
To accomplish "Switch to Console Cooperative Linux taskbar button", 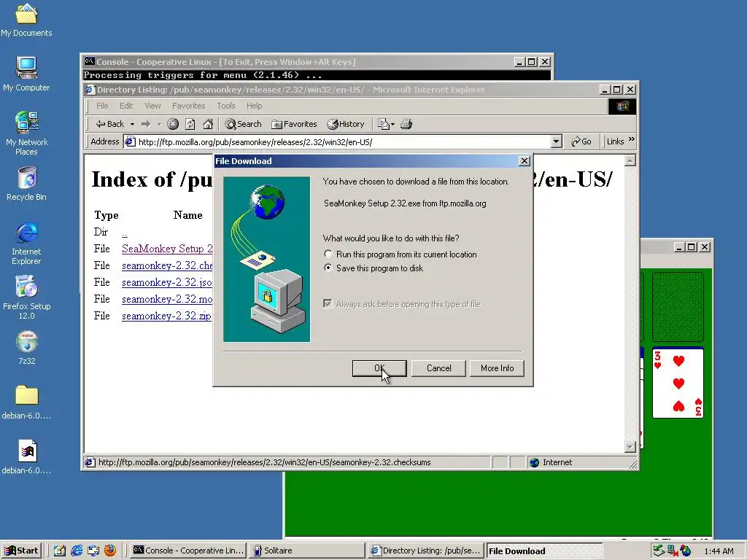I will (x=188, y=551).
